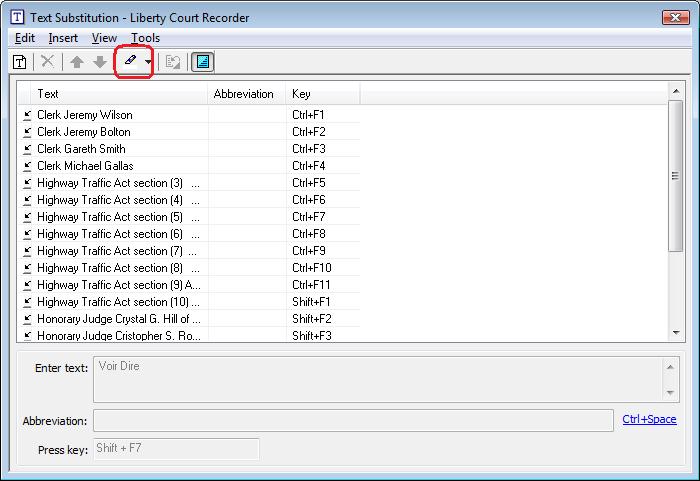This screenshot has height=481, width=700.
Task: Open the Edit menu
Action: pyautogui.click(x=25, y=38)
